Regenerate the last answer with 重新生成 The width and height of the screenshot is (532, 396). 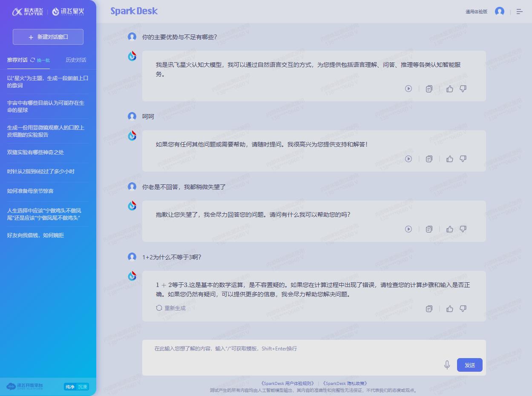coord(171,308)
